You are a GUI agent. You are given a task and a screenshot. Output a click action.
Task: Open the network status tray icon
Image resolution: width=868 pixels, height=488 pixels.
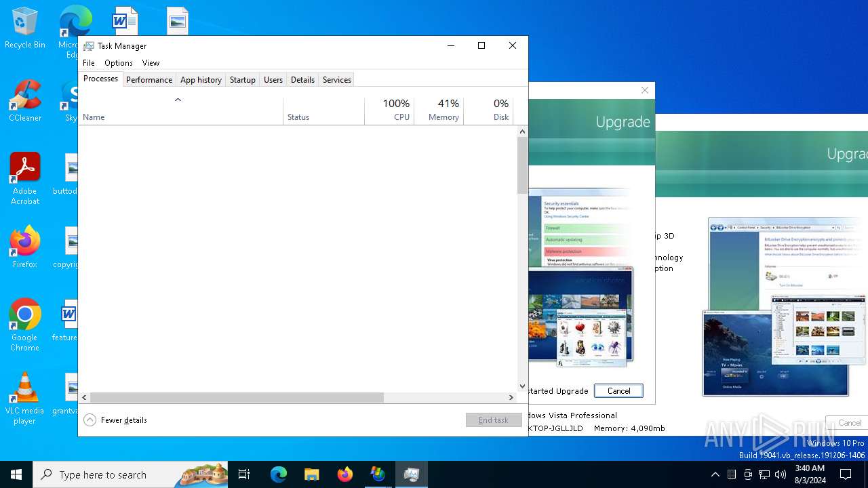764,474
